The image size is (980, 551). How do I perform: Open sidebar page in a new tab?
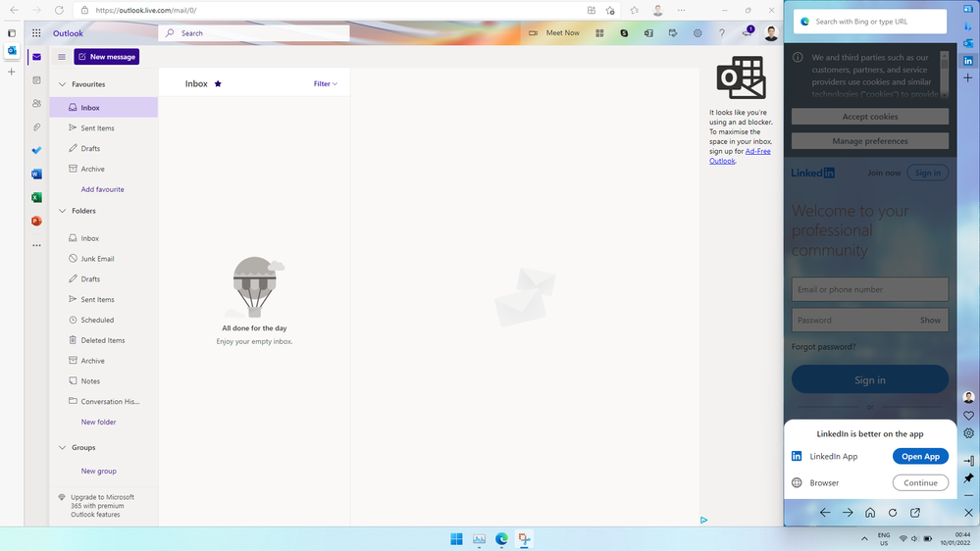click(x=915, y=513)
